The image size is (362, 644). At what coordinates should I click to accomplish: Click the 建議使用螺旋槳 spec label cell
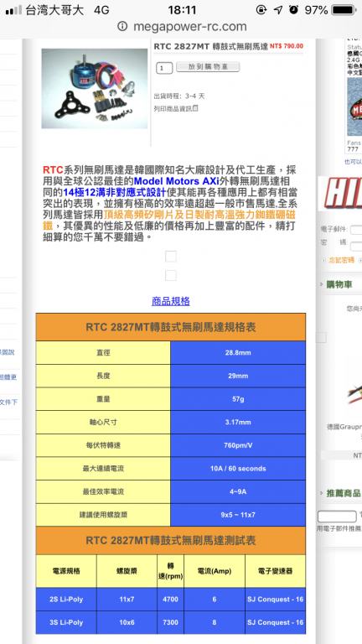(x=103, y=515)
